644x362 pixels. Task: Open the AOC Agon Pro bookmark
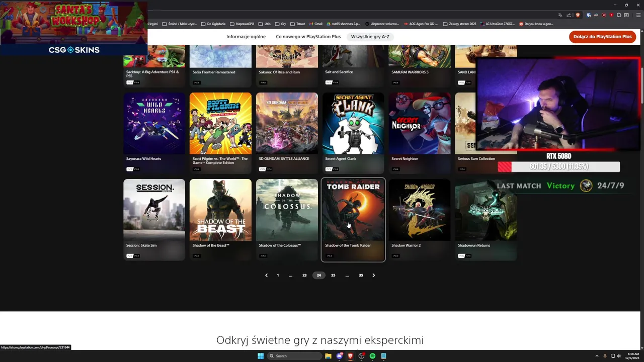point(420,24)
